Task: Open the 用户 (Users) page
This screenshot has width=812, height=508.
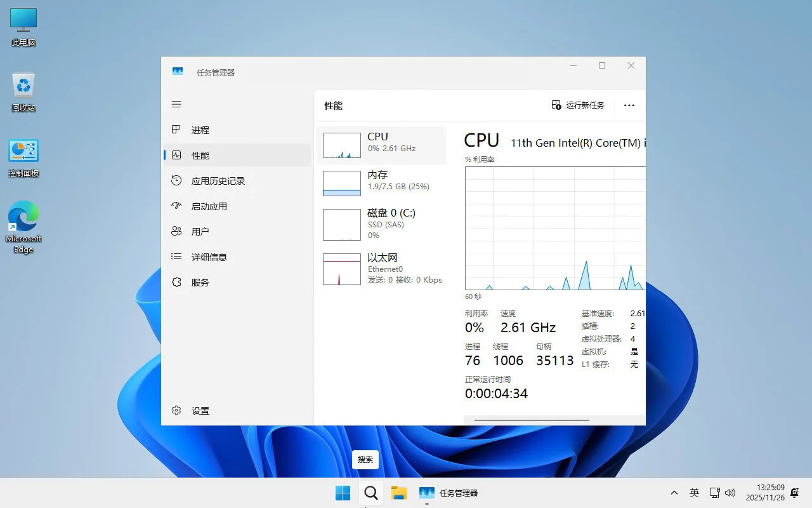Action: point(200,231)
